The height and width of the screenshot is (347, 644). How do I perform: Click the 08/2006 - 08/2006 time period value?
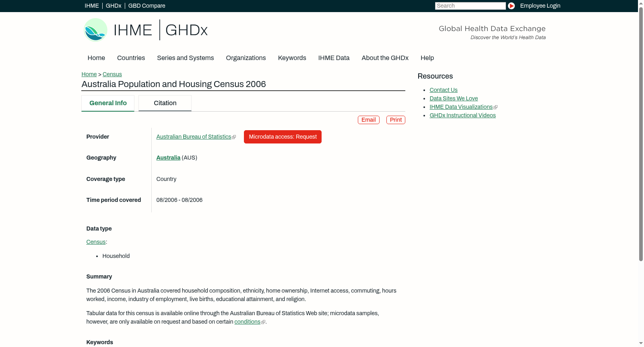coord(180,200)
